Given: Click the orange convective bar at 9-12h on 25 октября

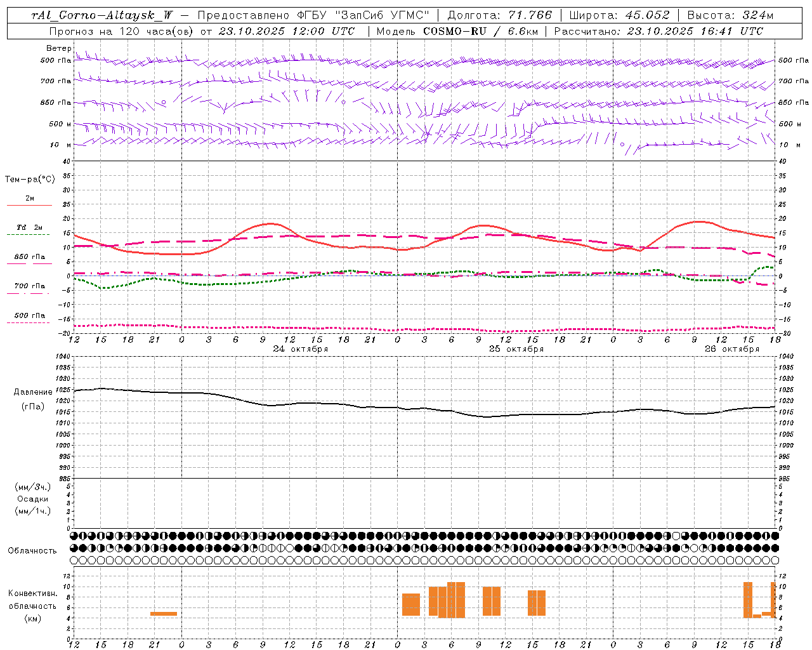Looking at the screenshot, I should pos(492,601).
